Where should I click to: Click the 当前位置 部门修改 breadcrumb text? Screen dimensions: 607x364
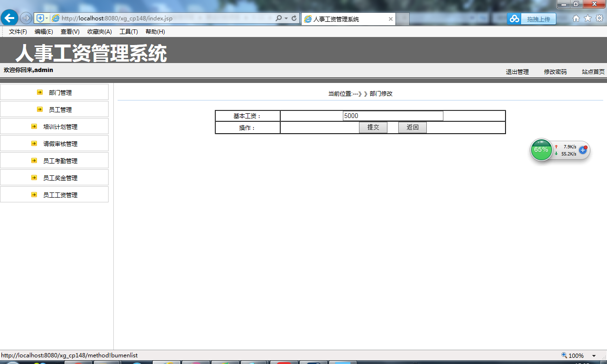pos(360,94)
